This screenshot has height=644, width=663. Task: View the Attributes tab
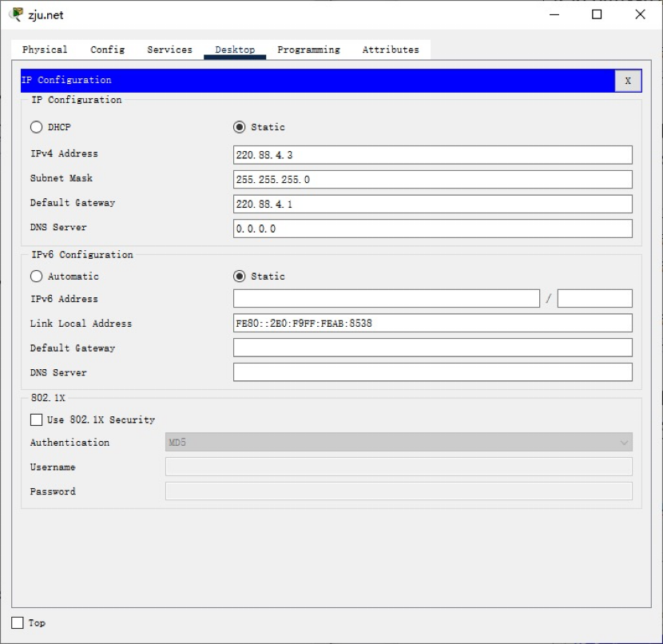tap(391, 50)
